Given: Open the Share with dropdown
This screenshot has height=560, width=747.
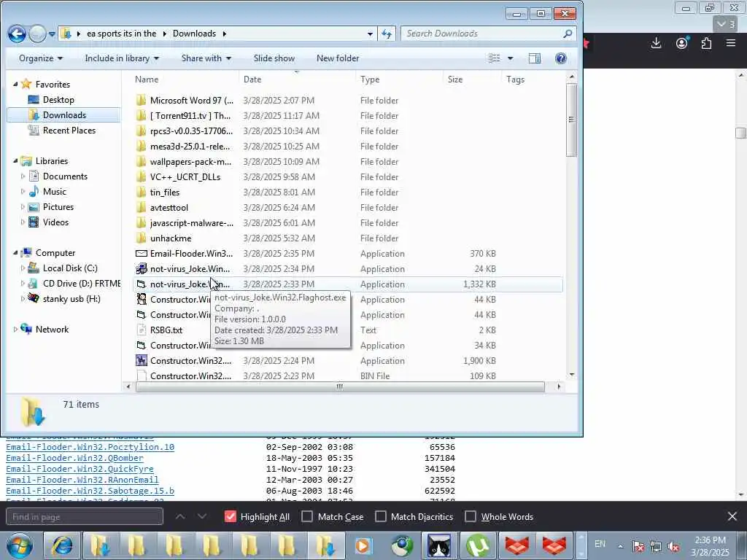Looking at the screenshot, I should pyautogui.click(x=206, y=58).
